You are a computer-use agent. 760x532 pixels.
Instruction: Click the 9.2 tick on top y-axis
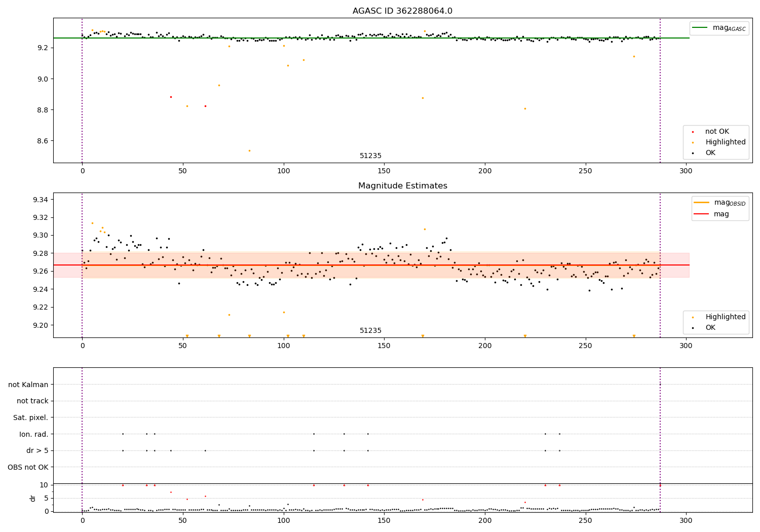pyautogui.click(x=42, y=48)
